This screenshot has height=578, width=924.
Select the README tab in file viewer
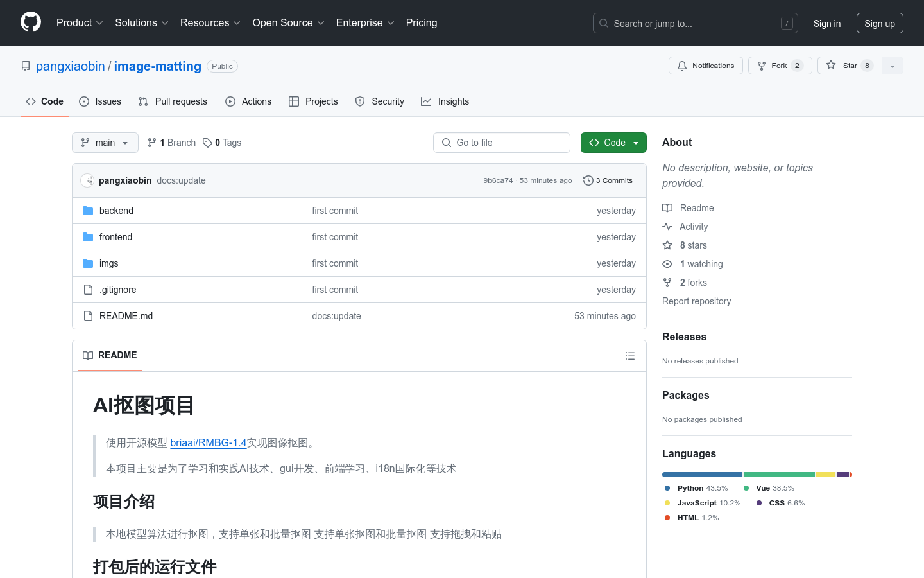[110, 355]
